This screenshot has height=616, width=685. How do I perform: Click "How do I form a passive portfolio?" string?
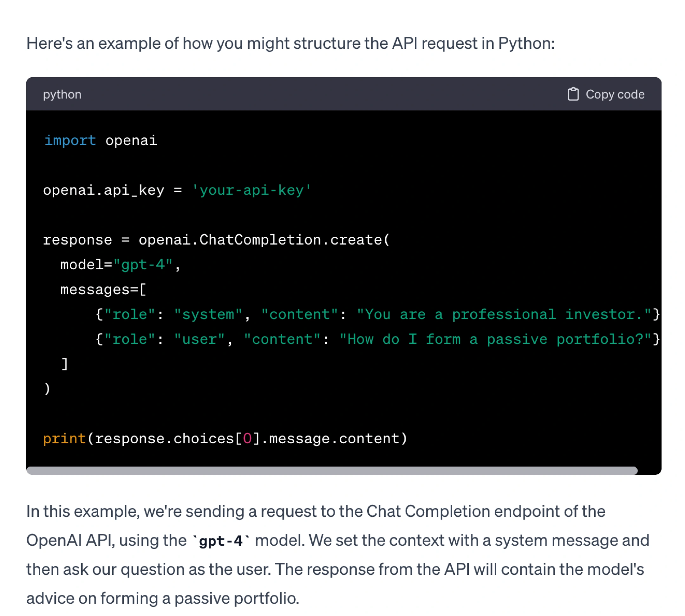click(495, 339)
